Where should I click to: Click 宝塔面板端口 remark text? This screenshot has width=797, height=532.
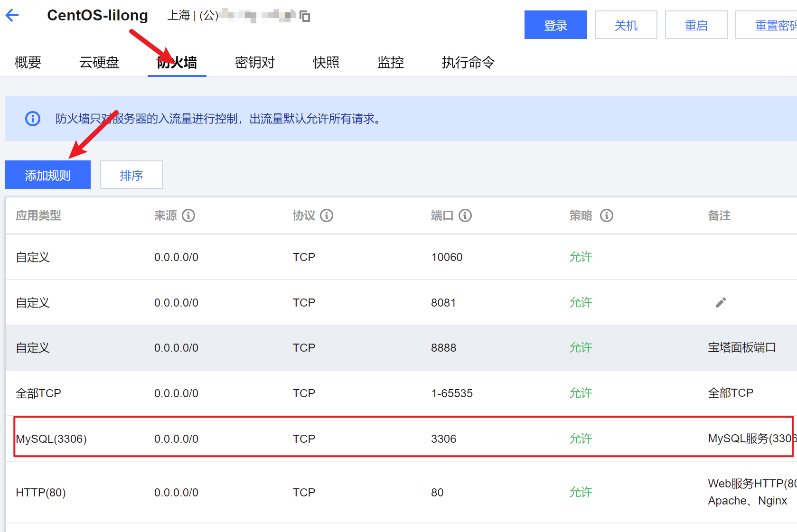[x=742, y=347]
